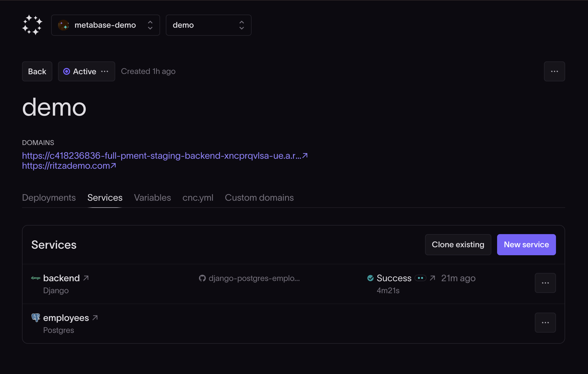Switch to Custom domains tab
The image size is (588, 374).
pyautogui.click(x=259, y=198)
